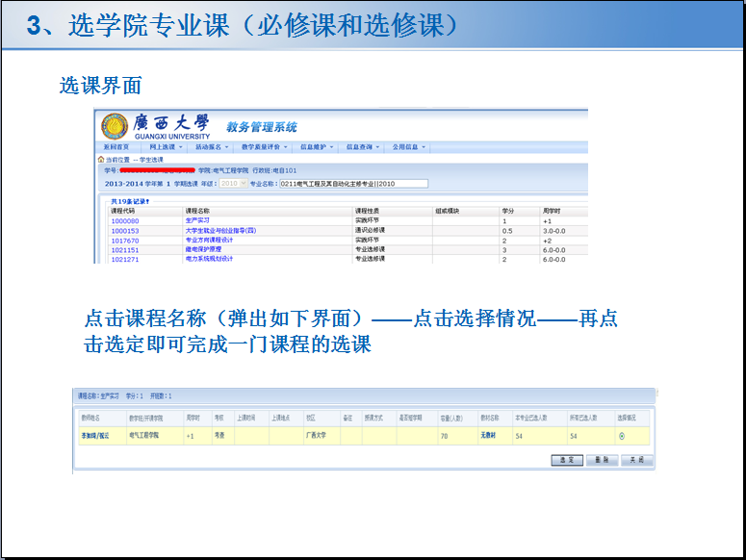Open the 信息查询 menu
The image size is (746, 560).
pyautogui.click(x=363, y=147)
